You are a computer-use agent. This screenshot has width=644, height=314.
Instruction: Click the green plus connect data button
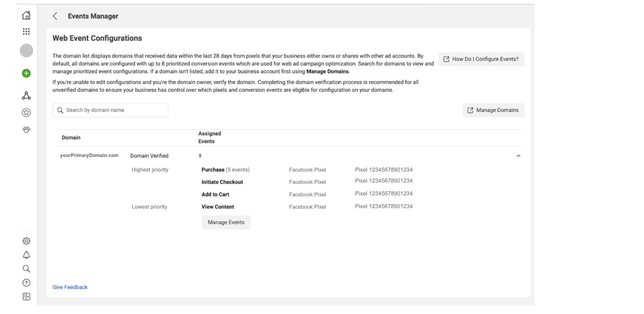[26, 73]
